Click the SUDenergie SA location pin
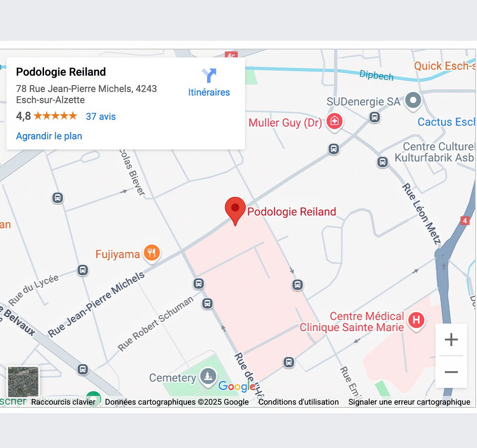Screen dimensions: 477x448 pos(413,100)
